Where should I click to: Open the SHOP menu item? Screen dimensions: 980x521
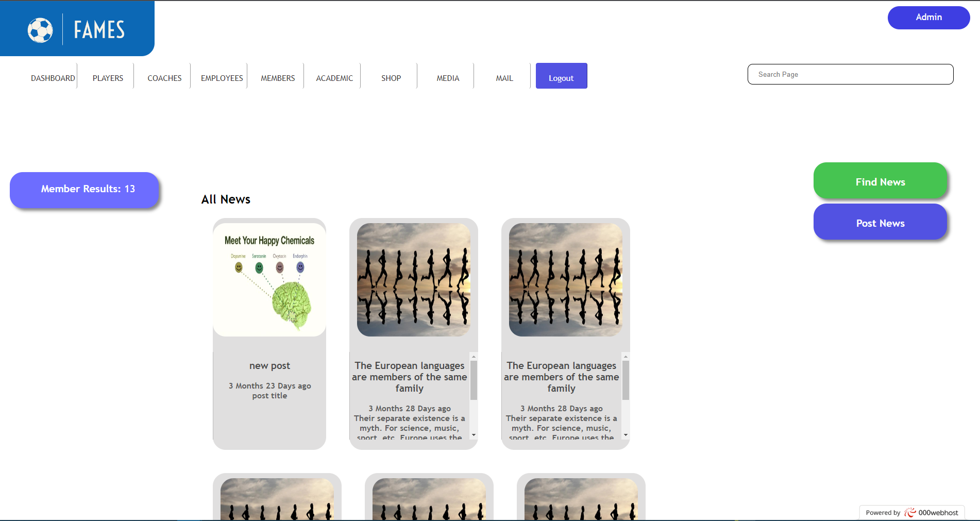click(391, 78)
